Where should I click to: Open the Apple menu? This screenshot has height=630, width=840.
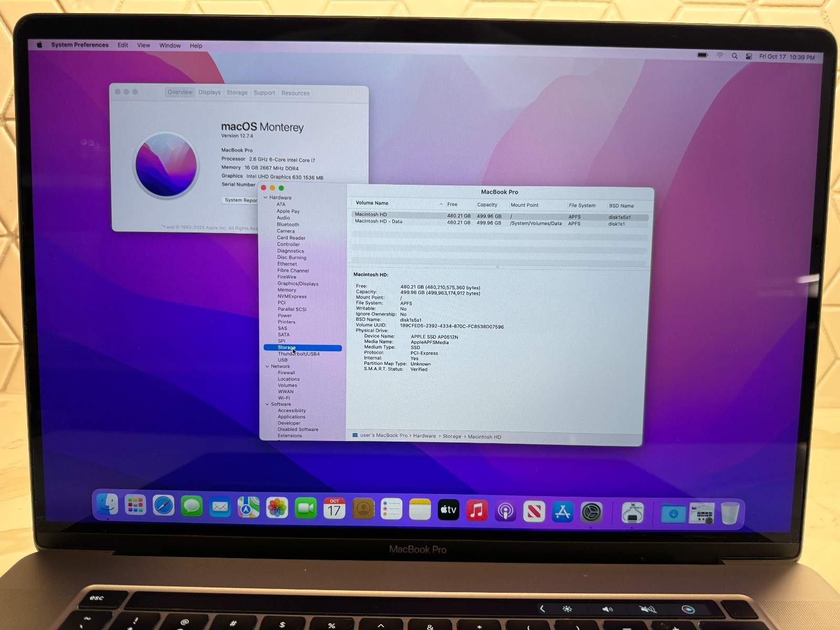point(39,45)
